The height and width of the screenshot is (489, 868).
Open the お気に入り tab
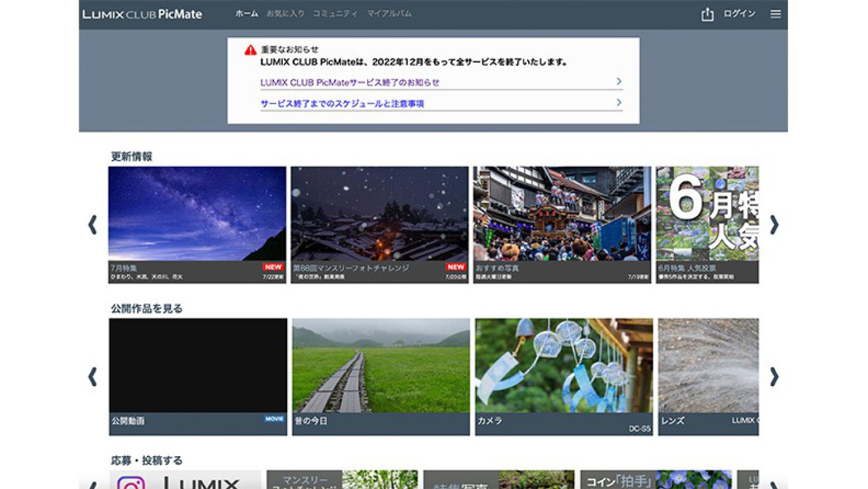click(x=285, y=14)
